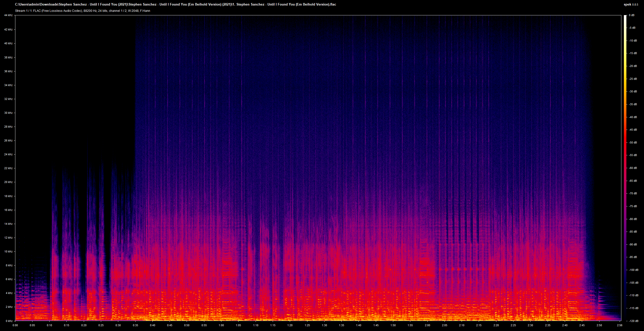Click the 2:30 time axis label
The width and height of the screenshot is (644, 331).
click(530, 325)
